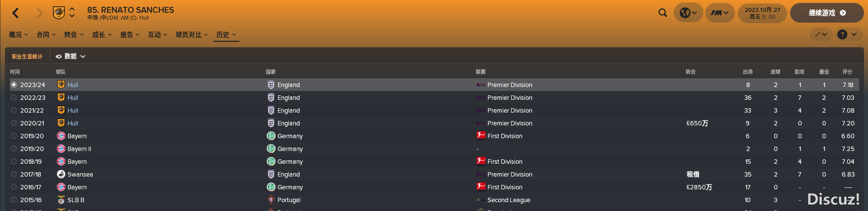This screenshot has width=868, height=211.
Task: Select the 2023/24 season radio button
Action: 14,85
